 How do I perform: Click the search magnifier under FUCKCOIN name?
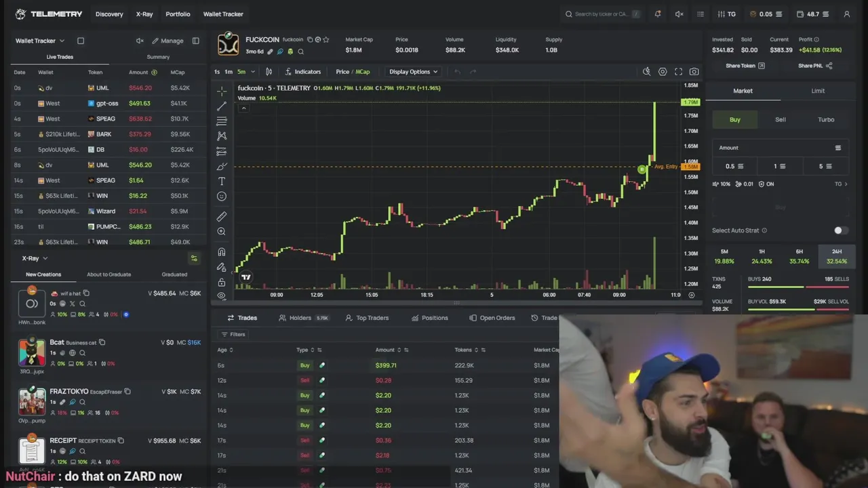pyautogui.click(x=300, y=52)
